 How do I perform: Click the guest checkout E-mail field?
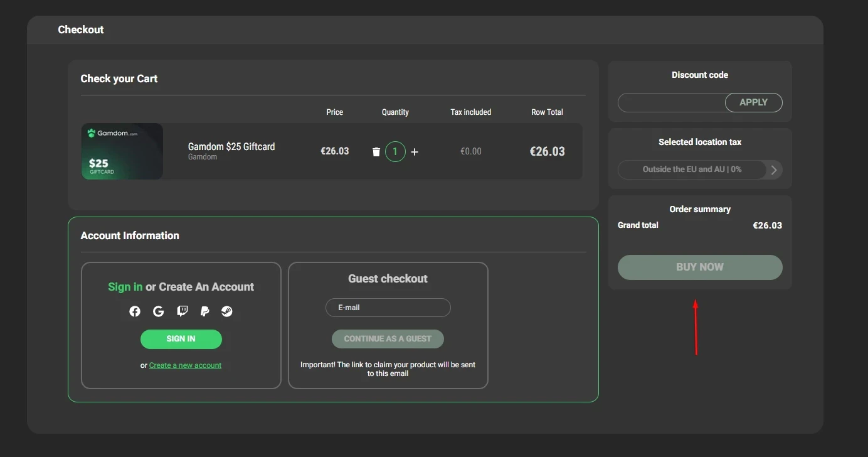point(388,308)
